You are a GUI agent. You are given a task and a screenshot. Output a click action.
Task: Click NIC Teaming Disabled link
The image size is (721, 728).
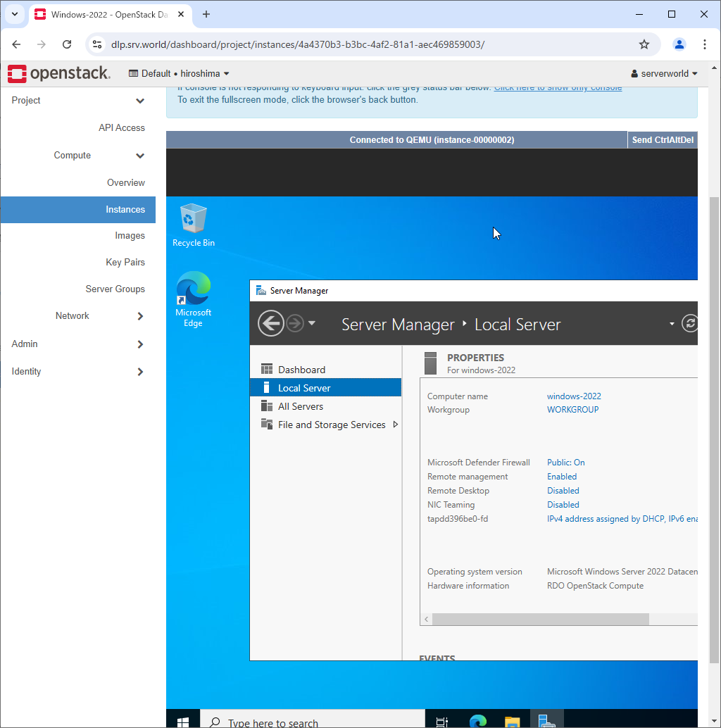coord(563,504)
